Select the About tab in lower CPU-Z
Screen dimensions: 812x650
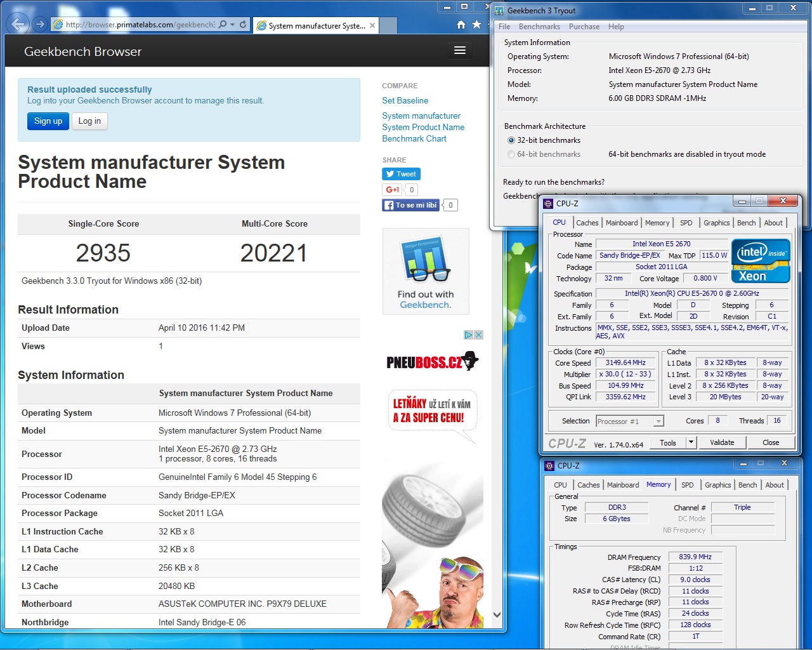(x=775, y=485)
